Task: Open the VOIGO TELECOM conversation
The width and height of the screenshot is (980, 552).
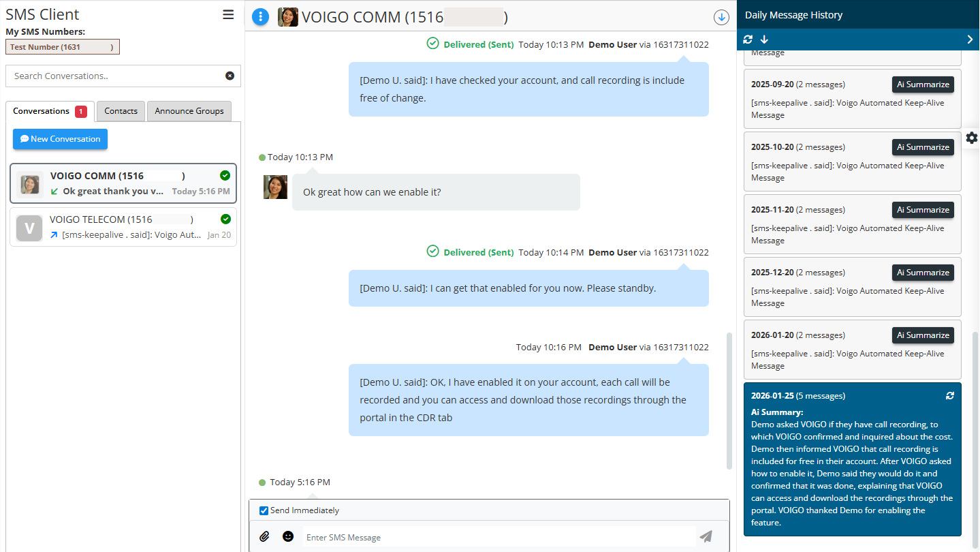Action: click(123, 227)
